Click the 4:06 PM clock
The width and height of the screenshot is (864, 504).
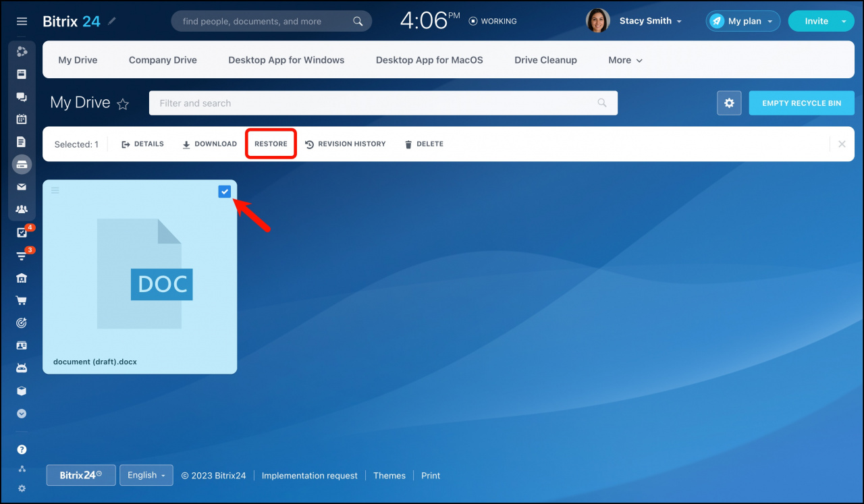430,20
